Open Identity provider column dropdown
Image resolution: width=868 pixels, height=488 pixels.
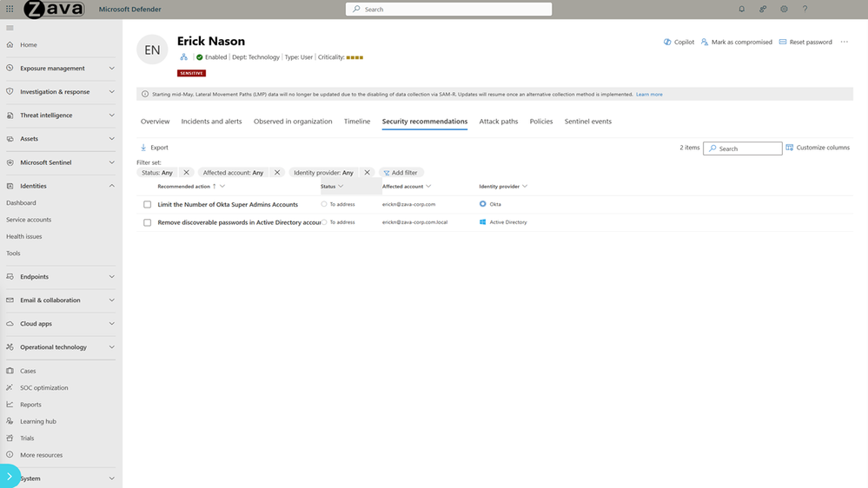525,187
